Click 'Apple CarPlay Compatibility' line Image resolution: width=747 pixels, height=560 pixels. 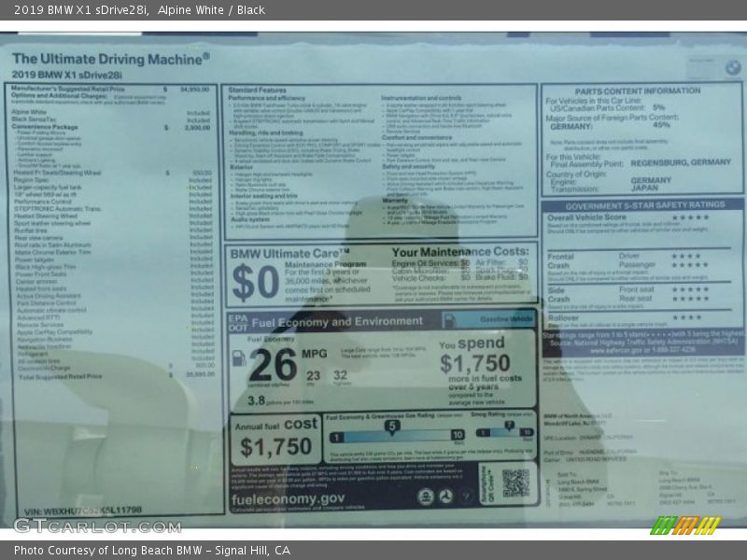click(x=116, y=332)
